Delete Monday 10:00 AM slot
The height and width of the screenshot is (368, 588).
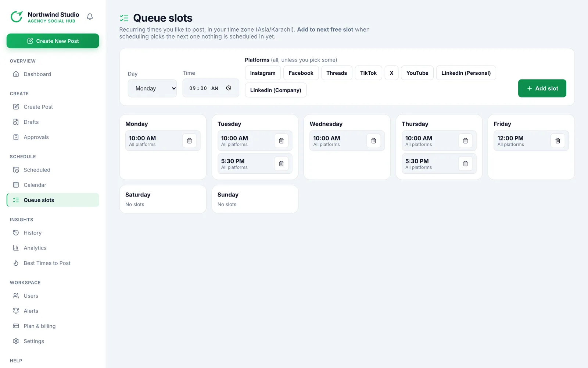coord(189,141)
